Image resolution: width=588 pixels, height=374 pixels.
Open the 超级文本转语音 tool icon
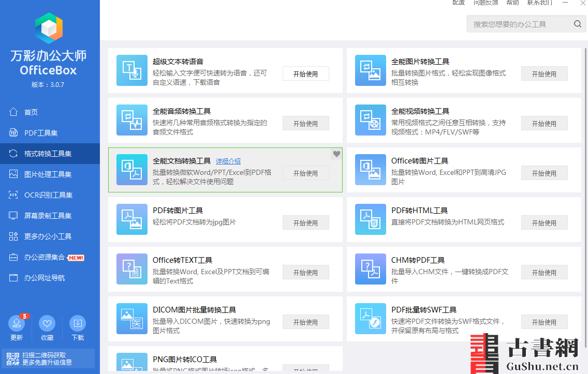click(131, 70)
